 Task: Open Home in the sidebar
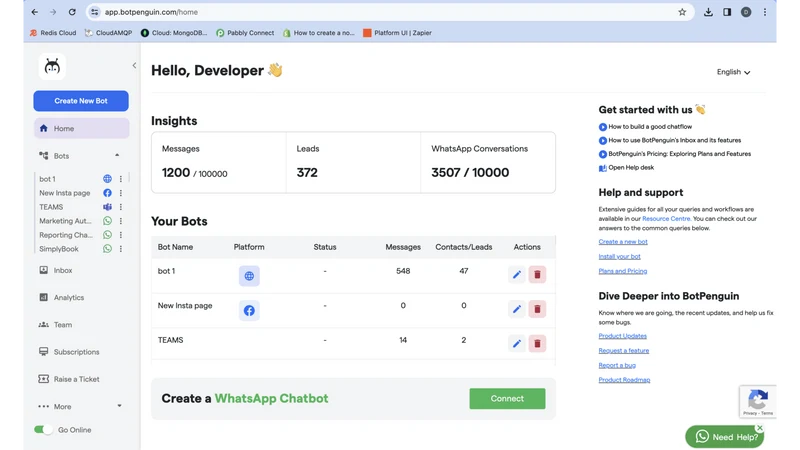click(81, 129)
